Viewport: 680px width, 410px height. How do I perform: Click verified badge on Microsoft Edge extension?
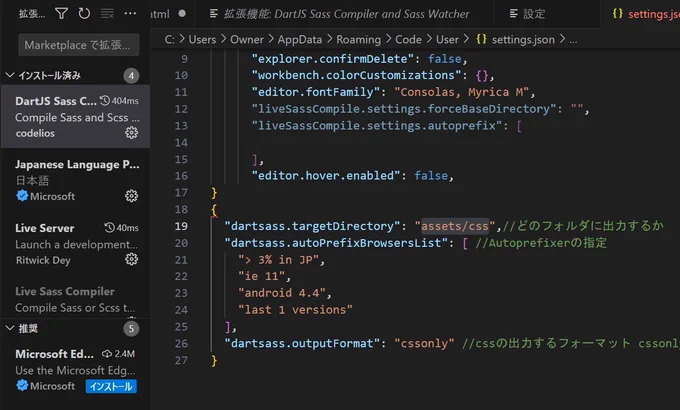[22, 386]
